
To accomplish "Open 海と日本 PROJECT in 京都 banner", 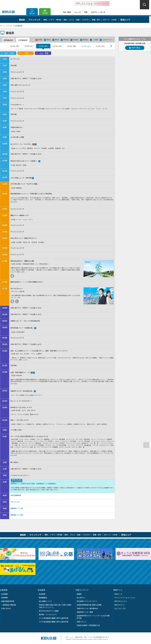I will coord(56,554).
